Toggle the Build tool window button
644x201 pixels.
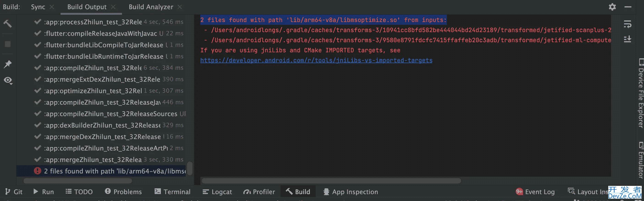pos(298,192)
